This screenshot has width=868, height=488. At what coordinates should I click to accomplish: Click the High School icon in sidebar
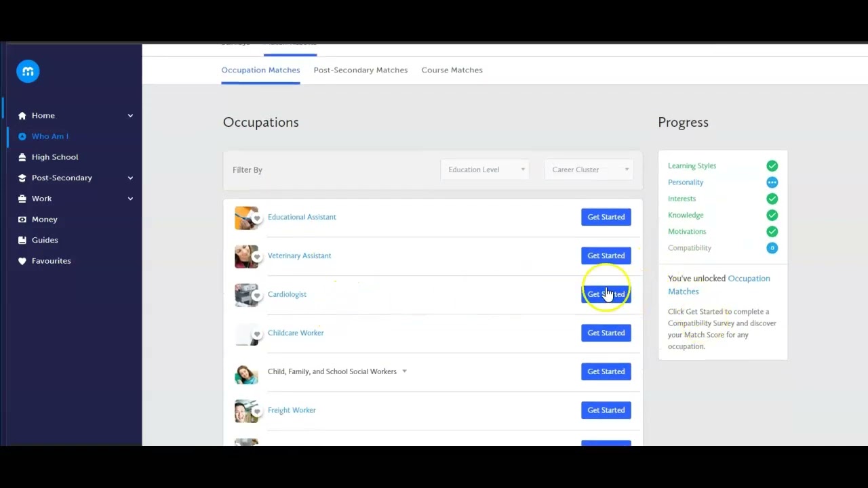[x=22, y=157]
